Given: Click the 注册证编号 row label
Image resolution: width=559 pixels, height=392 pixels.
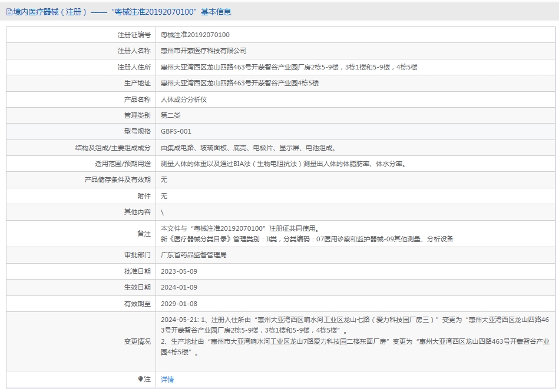Looking at the screenshot, I should (x=134, y=35).
